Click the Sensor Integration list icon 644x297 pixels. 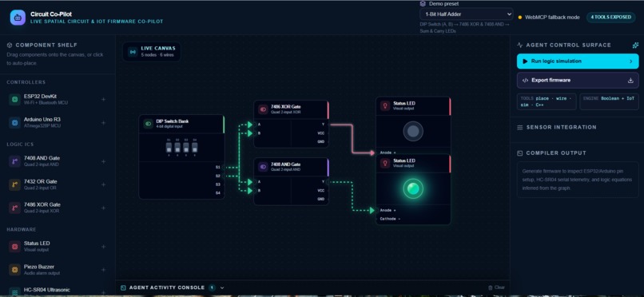520,128
